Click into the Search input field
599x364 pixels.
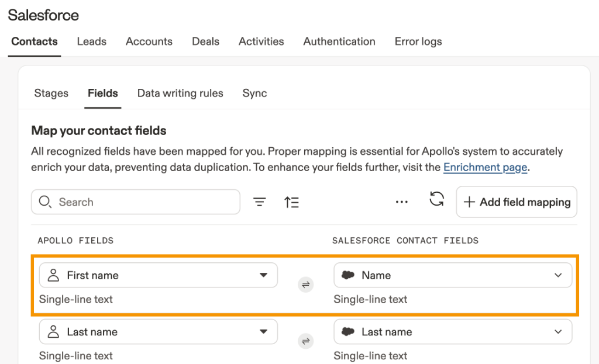click(136, 202)
